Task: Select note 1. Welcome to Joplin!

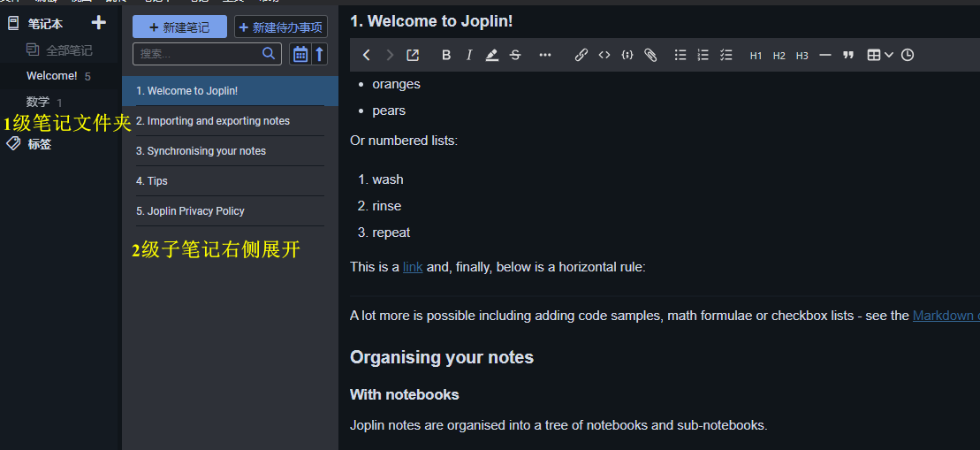Action: point(230,91)
